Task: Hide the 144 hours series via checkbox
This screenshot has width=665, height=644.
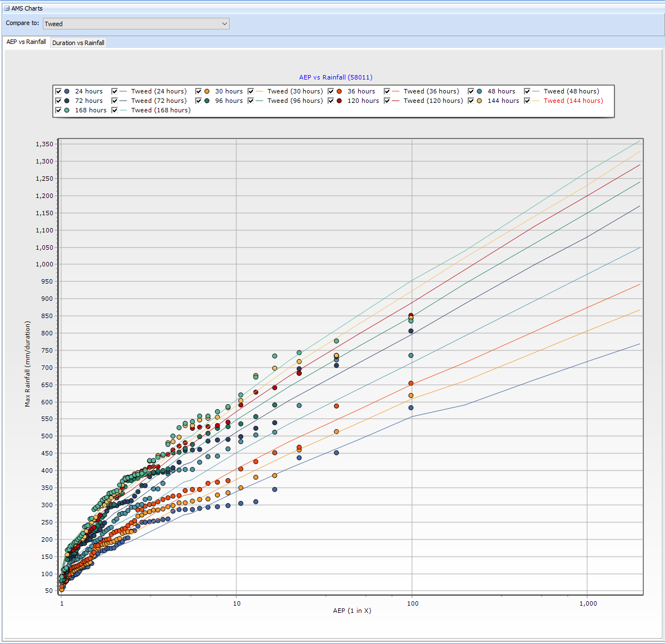Action: [x=471, y=101]
